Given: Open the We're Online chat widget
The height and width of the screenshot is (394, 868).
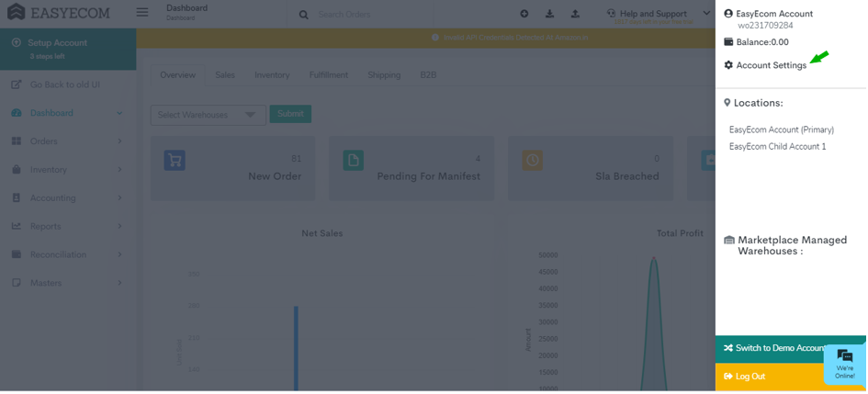Looking at the screenshot, I should [845, 364].
